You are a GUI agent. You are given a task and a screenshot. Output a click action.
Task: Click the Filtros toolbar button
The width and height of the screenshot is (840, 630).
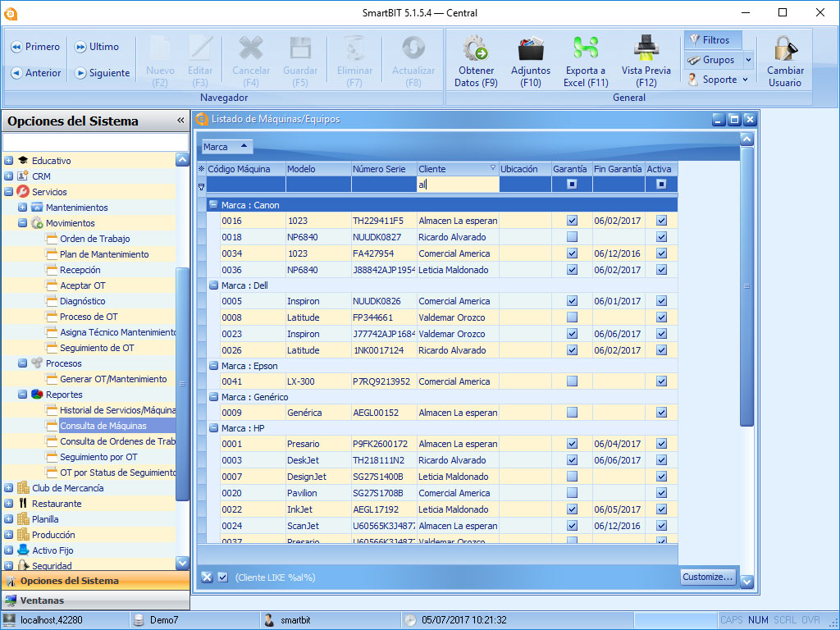click(713, 40)
